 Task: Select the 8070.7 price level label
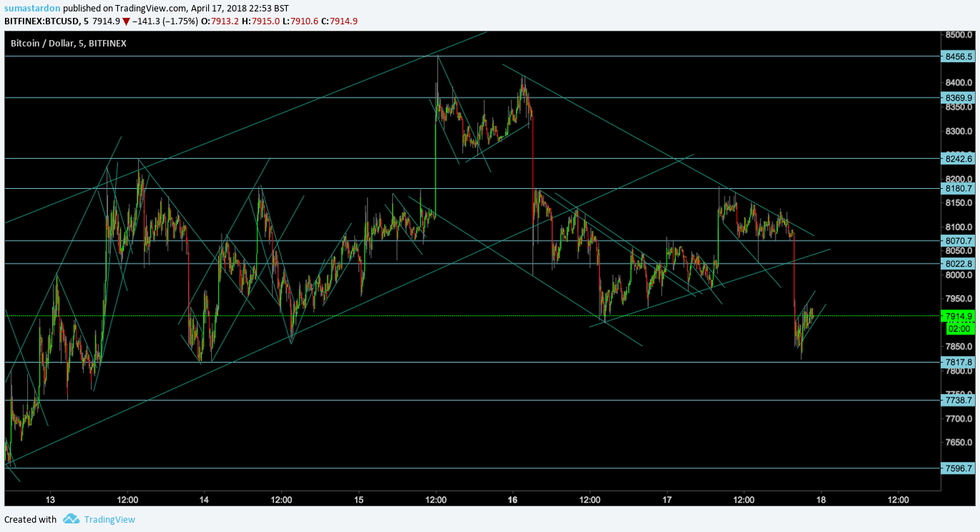coord(959,241)
